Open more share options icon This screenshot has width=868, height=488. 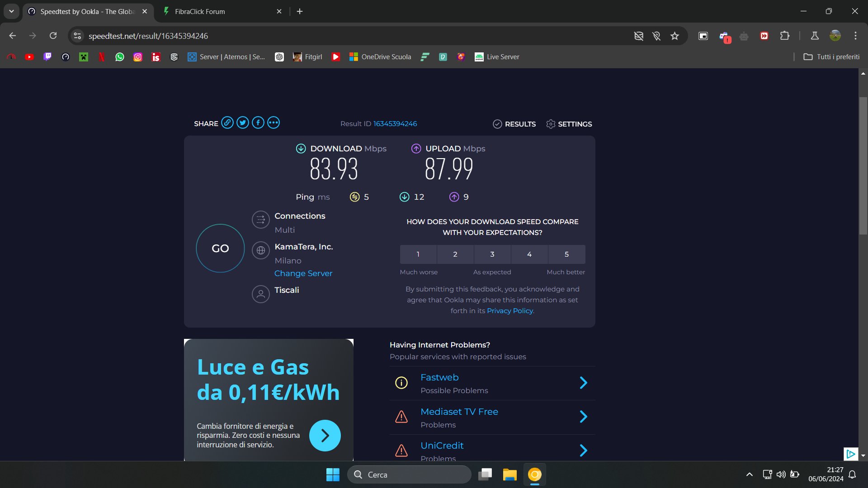point(274,123)
